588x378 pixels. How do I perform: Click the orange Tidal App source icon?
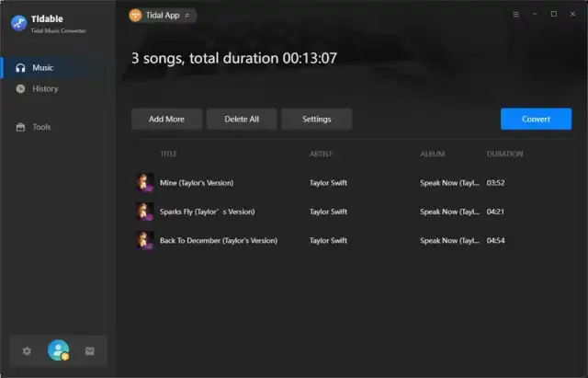135,16
